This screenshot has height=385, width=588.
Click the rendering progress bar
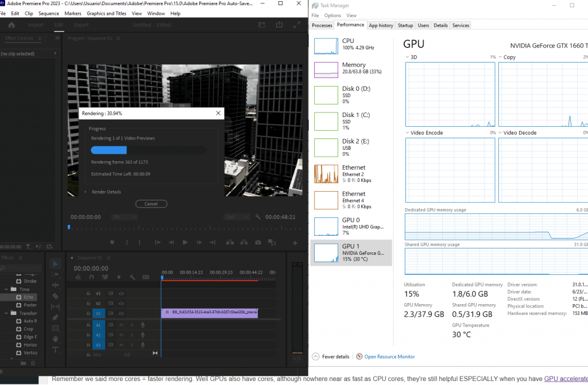pyautogui.click(x=149, y=150)
